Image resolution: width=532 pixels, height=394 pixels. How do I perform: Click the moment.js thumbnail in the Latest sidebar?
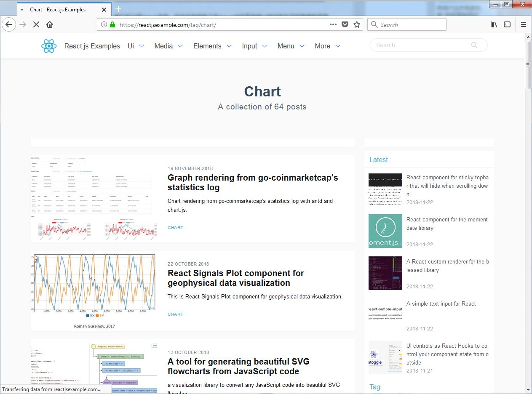385,231
